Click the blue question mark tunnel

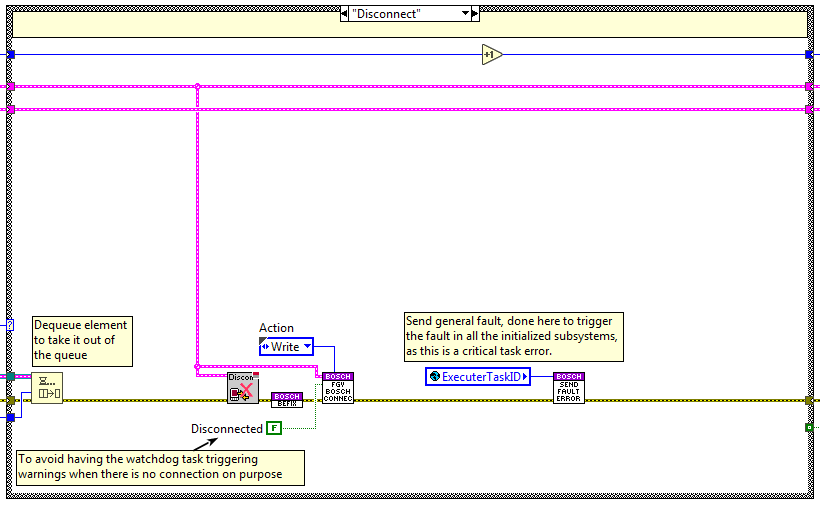10,325
